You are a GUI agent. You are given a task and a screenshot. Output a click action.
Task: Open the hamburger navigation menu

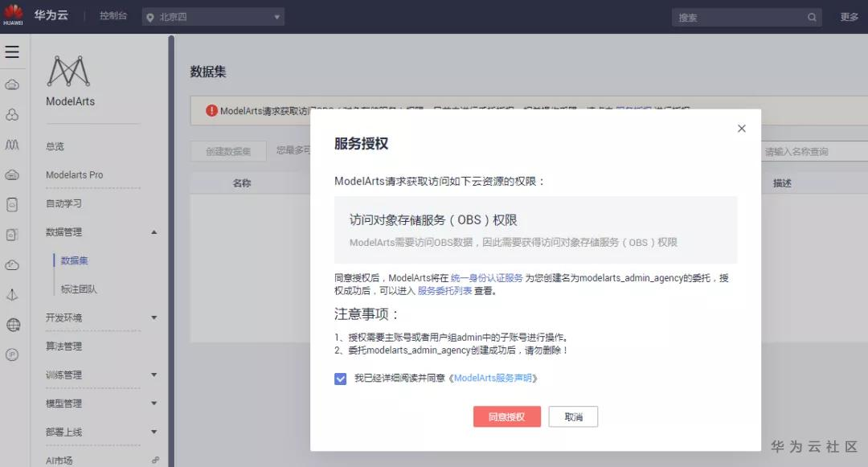click(x=12, y=51)
